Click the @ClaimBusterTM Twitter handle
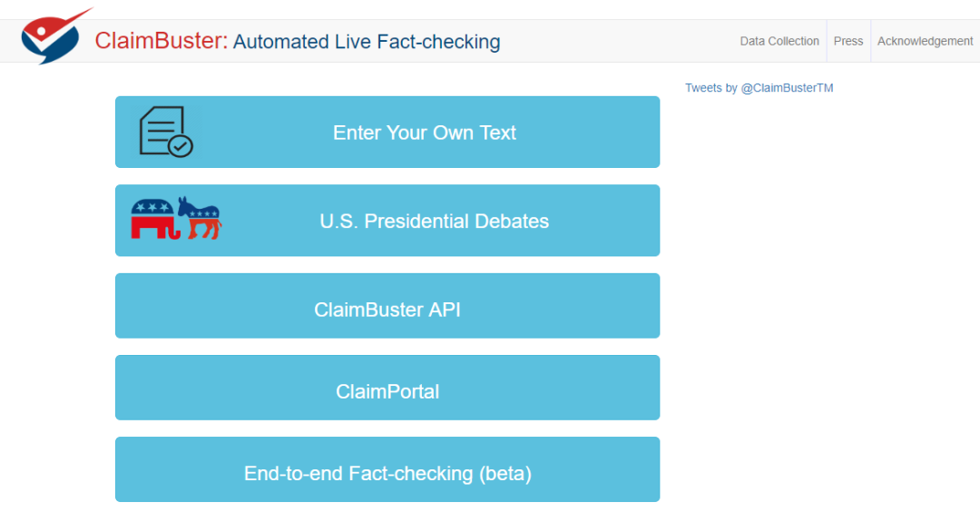Viewport: 980px width, 532px height. (787, 88)
